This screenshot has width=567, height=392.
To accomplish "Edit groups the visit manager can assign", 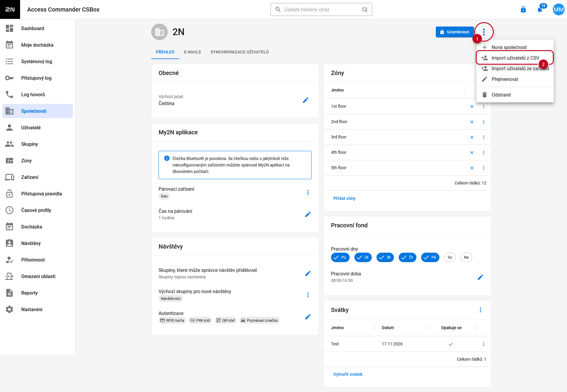I will [308, 273].
